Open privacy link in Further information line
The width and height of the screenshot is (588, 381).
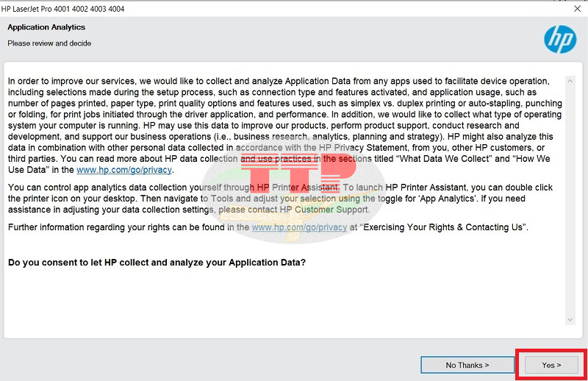click(299, 227)
